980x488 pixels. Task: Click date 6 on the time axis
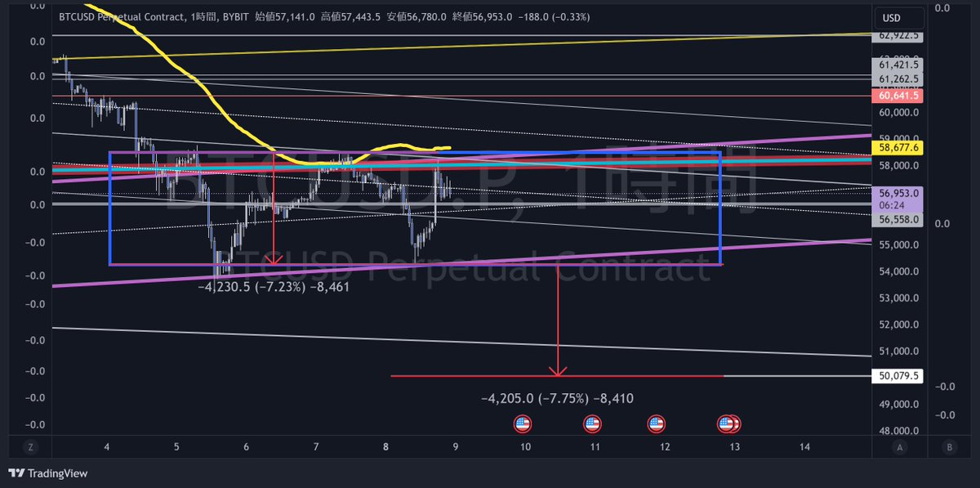[x=246, y=447]
